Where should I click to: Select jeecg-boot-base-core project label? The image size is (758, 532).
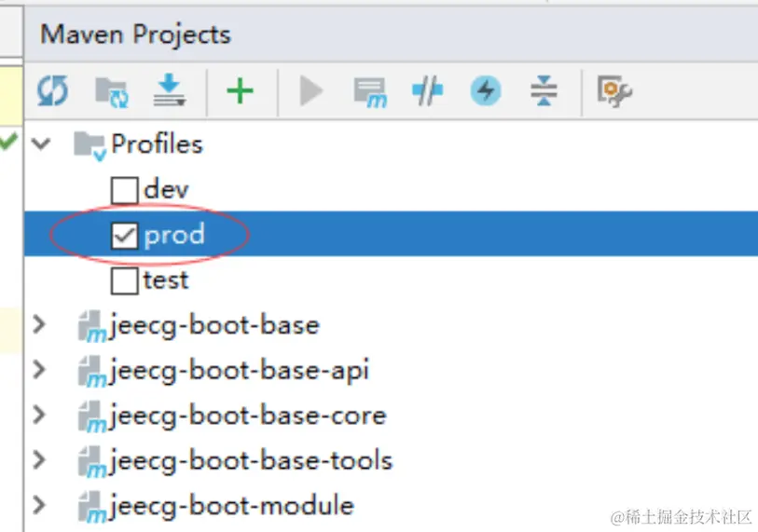pyautogui.click(x=247, y=416)
